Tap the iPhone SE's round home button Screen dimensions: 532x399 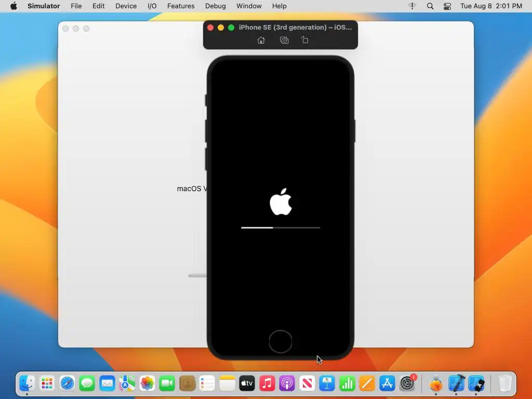[280, 341]
